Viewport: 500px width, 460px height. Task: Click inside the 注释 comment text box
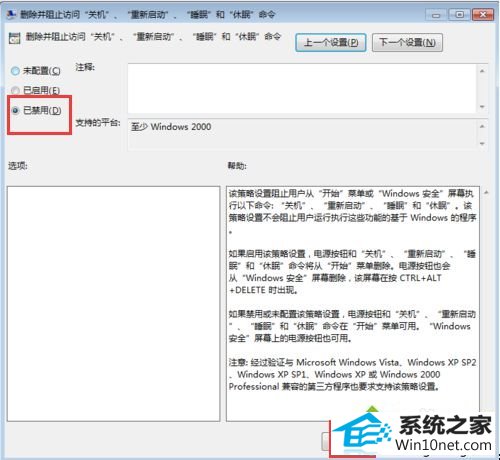(302, 88)
